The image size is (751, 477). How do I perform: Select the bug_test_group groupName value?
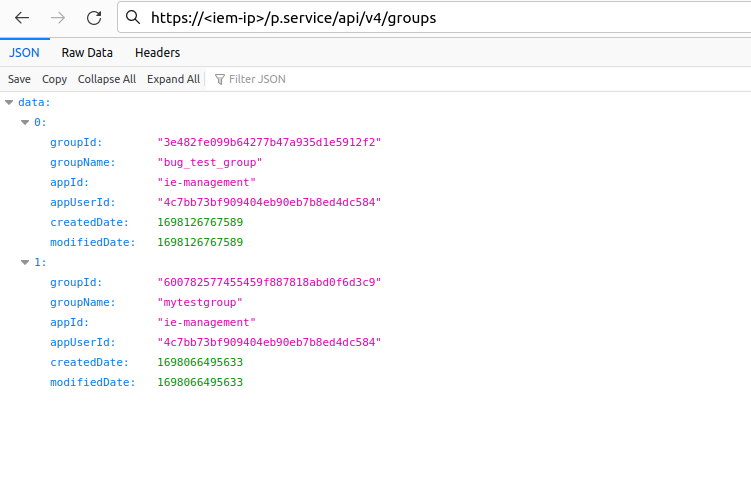point(210,162)
